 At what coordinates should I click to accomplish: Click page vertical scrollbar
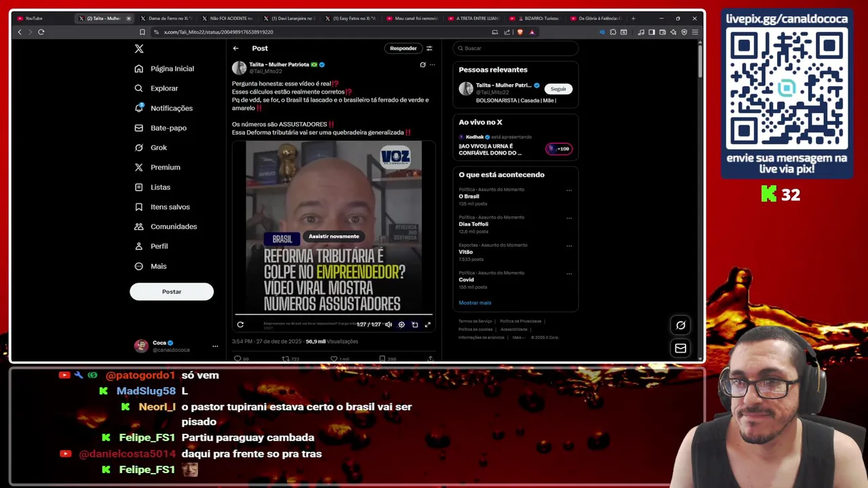(699, 61)
